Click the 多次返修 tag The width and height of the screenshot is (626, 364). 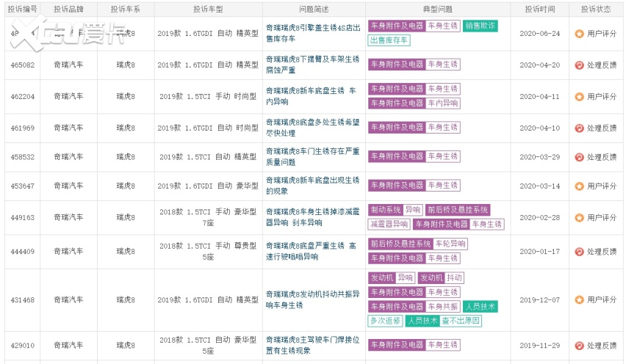click(x=385, y=321)
